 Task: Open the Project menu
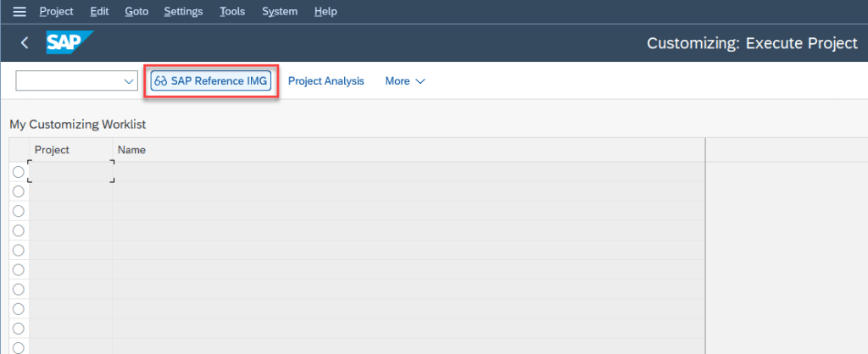[56, 12]
